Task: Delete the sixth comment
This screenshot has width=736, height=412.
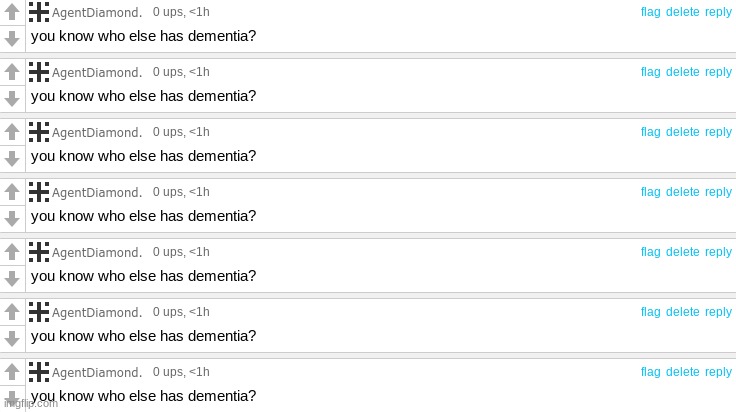Action: pos(682,312)
